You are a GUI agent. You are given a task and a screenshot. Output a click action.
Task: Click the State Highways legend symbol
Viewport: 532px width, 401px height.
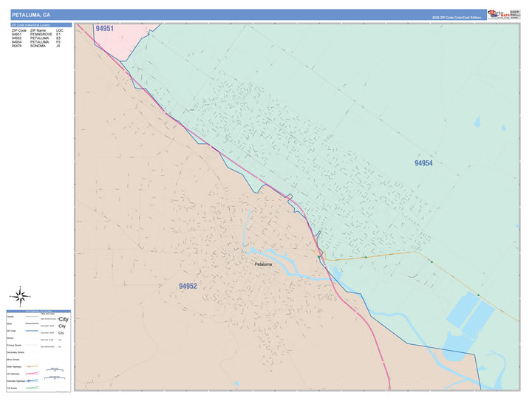pos(33,366)
